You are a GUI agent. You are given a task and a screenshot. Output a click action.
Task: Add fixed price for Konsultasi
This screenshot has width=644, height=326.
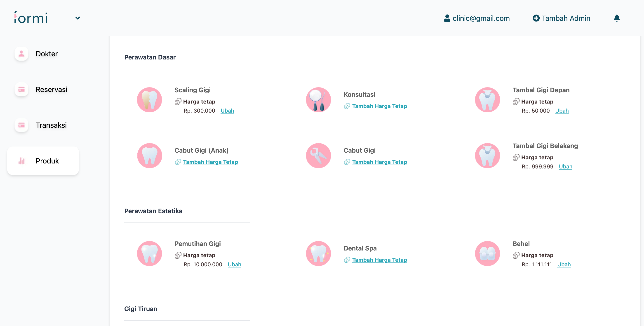379,106
